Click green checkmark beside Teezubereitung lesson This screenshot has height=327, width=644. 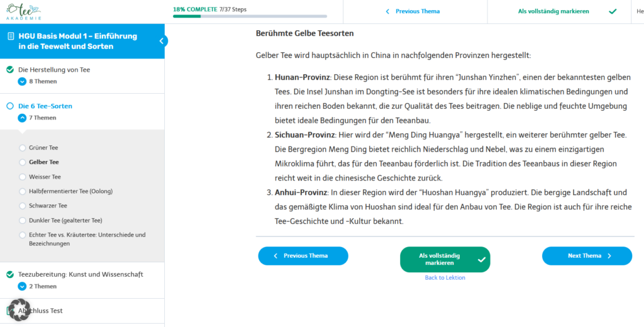[x=10, y=274]
